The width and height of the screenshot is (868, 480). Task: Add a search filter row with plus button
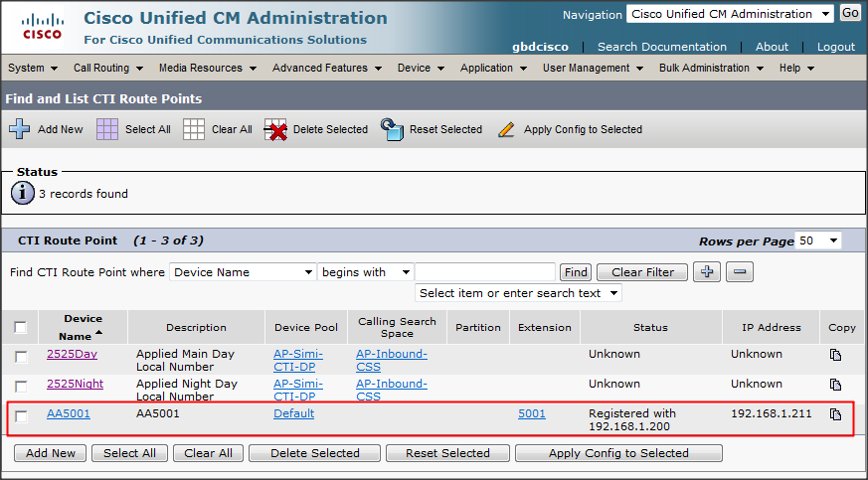pyautogui.click(x=707, y=272)
